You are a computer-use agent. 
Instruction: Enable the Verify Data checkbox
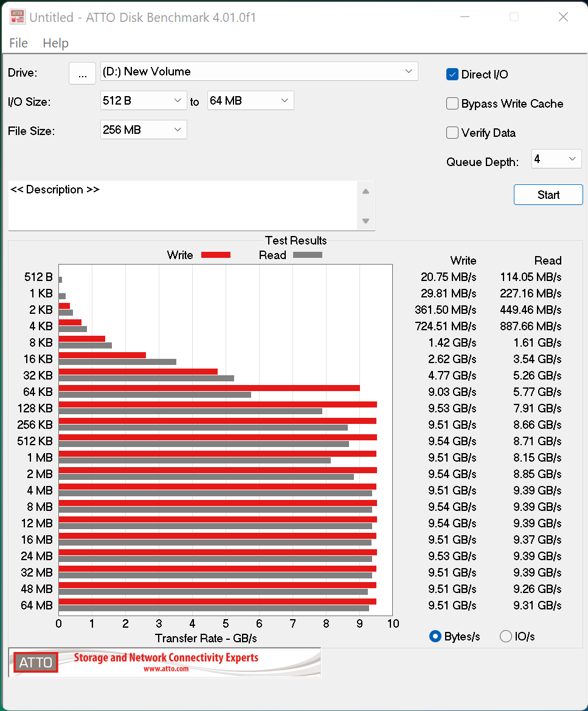coord(452,133)
